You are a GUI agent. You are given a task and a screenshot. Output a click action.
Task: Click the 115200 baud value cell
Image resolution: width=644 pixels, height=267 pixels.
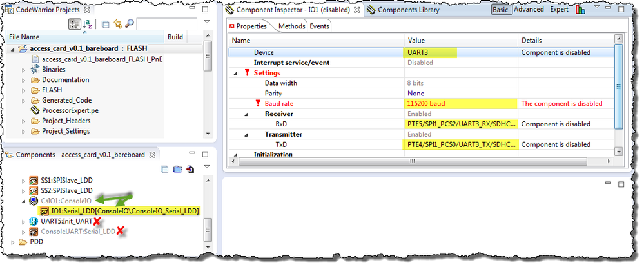pyautogui.click(x=461, y=104)
